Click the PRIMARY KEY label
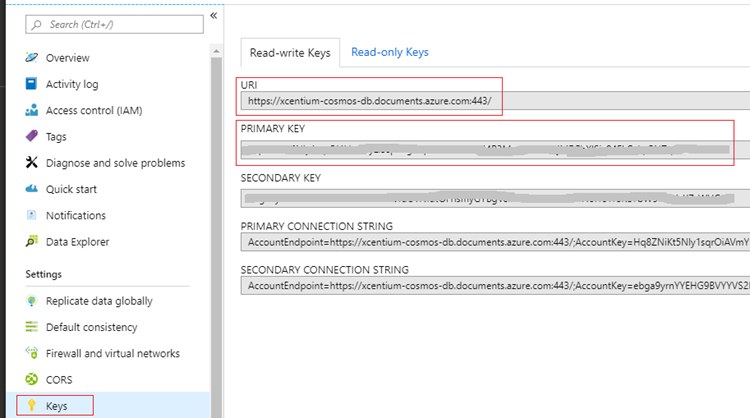 click(x=273, y=128)
